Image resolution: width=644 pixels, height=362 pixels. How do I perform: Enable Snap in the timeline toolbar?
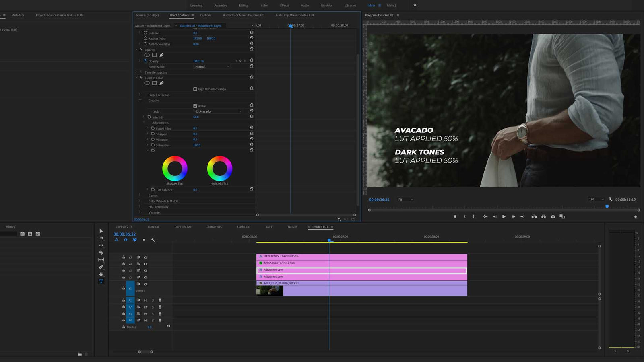[x=126, y=240]
